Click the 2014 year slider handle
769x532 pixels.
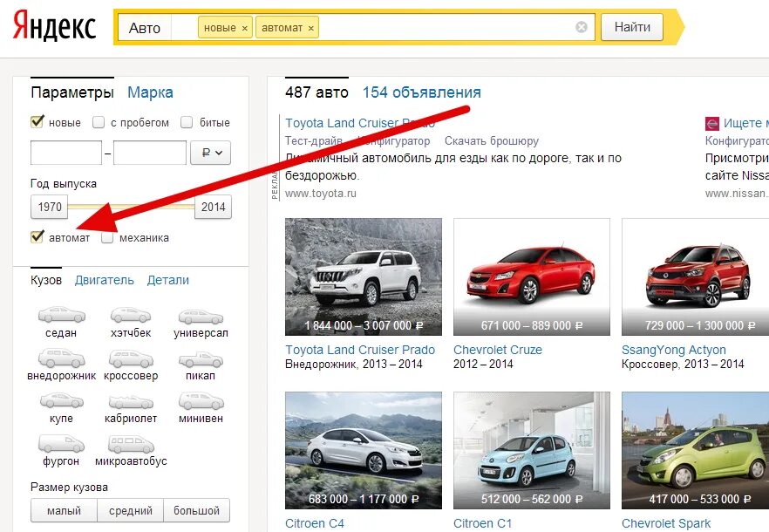[x=213, y=207]
